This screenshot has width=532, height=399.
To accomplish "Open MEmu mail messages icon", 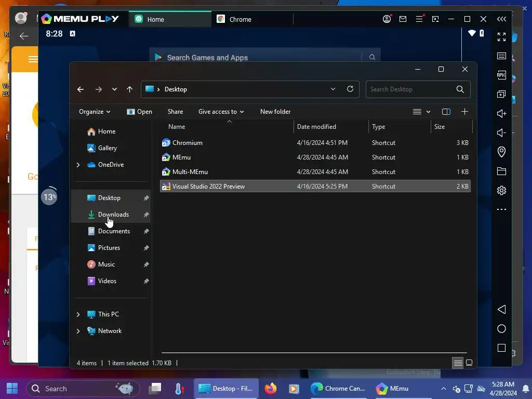I will (x=403, y=19).
